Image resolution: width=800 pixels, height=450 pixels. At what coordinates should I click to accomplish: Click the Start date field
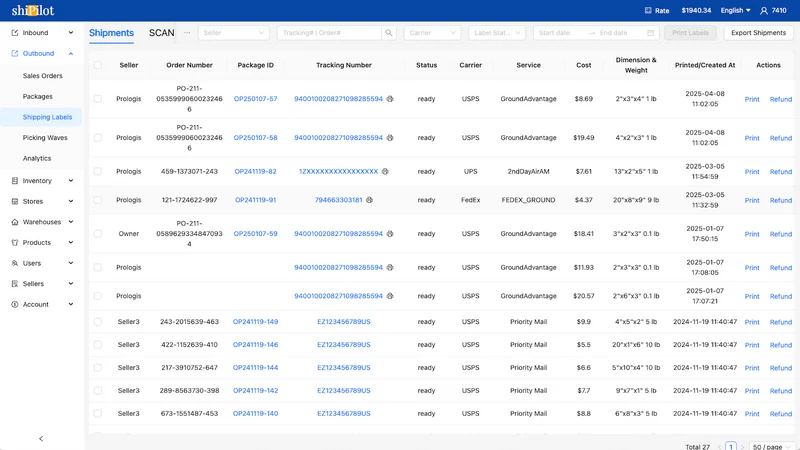[560, 33]
